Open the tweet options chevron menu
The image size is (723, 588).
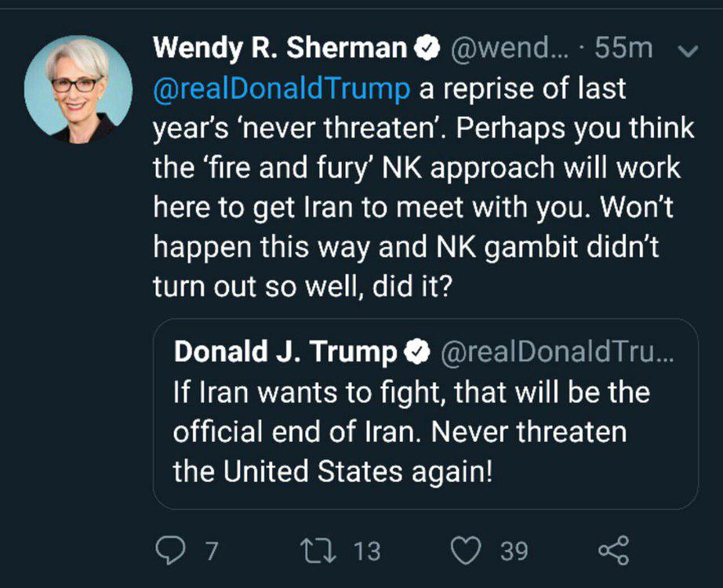pyautogui.click(x=687, y=51)
